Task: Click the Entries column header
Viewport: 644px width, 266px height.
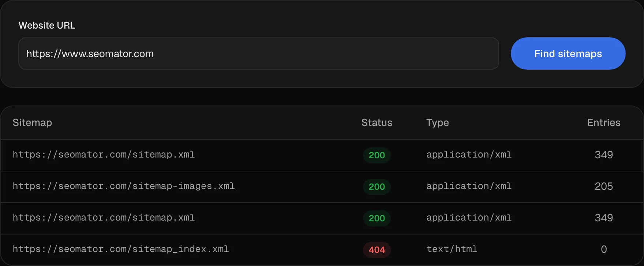Action: click(x=604, y=122)
